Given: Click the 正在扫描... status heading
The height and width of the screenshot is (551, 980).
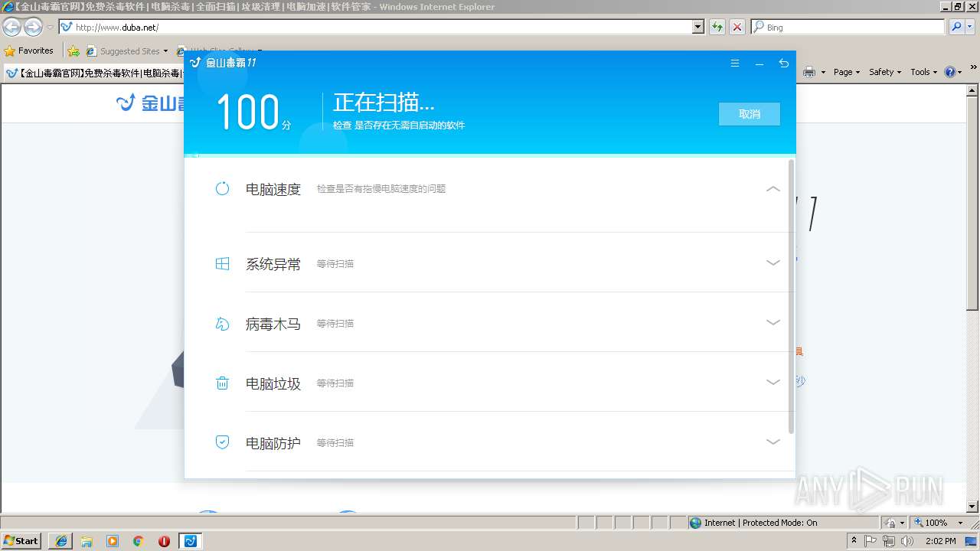Looking at the screenshot, I should pos(384,103).
